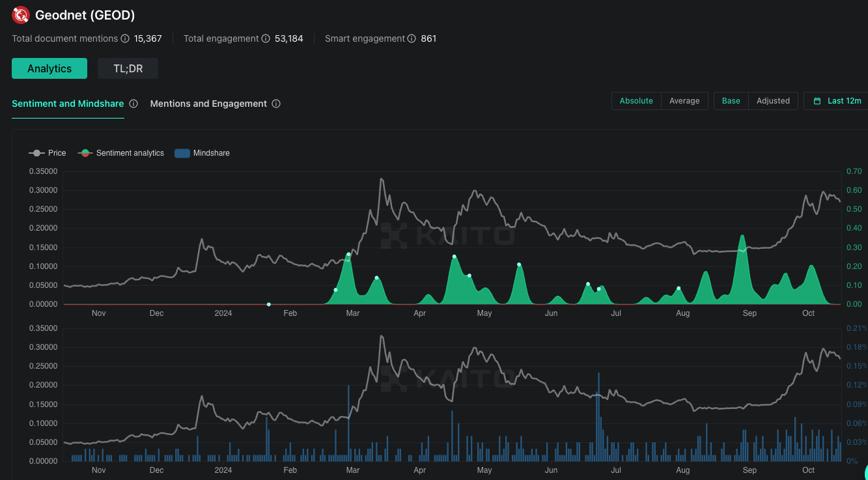Click the 0.35000 label on upper chart axis

click(44, 171)
